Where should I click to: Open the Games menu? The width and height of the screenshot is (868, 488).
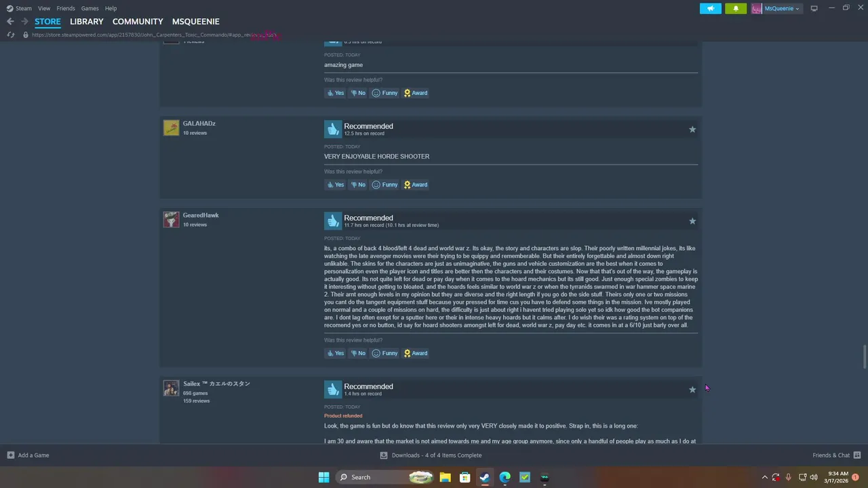point(90,8)
